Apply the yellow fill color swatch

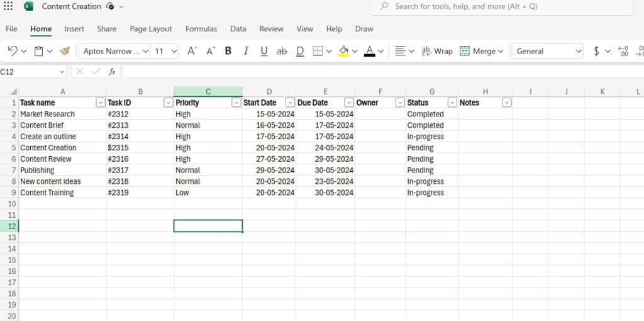[x=343, y=51]
